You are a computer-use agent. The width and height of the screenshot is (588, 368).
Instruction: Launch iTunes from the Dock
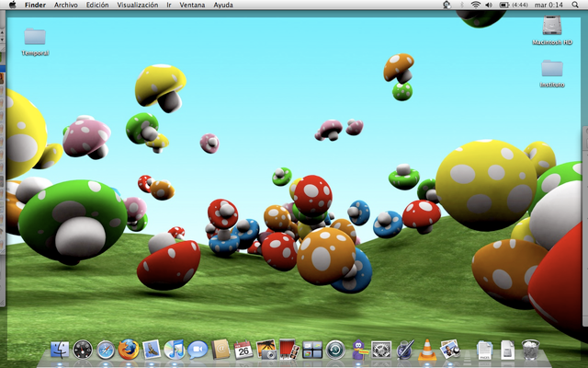coord(175,350)
